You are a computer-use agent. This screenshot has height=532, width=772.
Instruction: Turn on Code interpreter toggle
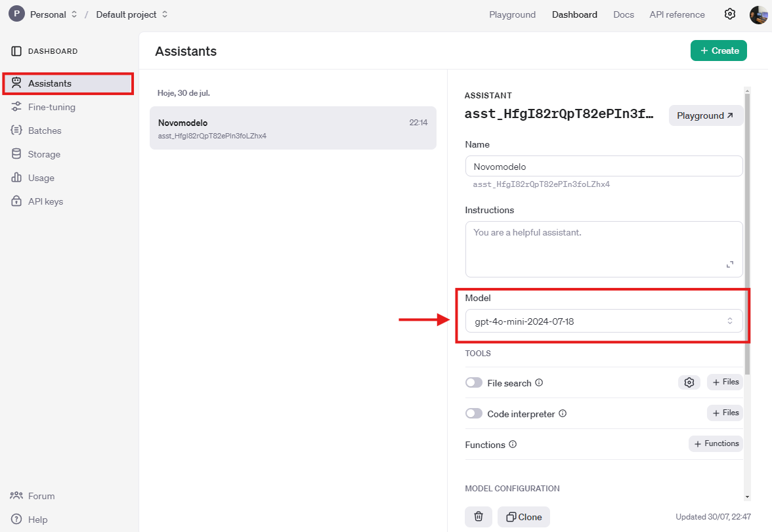[473, 414]
